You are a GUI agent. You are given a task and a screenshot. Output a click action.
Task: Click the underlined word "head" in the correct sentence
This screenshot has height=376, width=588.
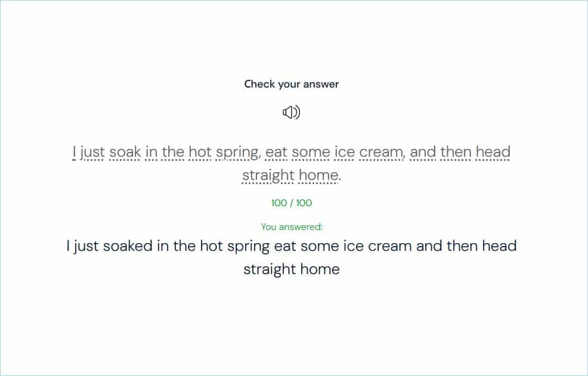click(493, 153)
